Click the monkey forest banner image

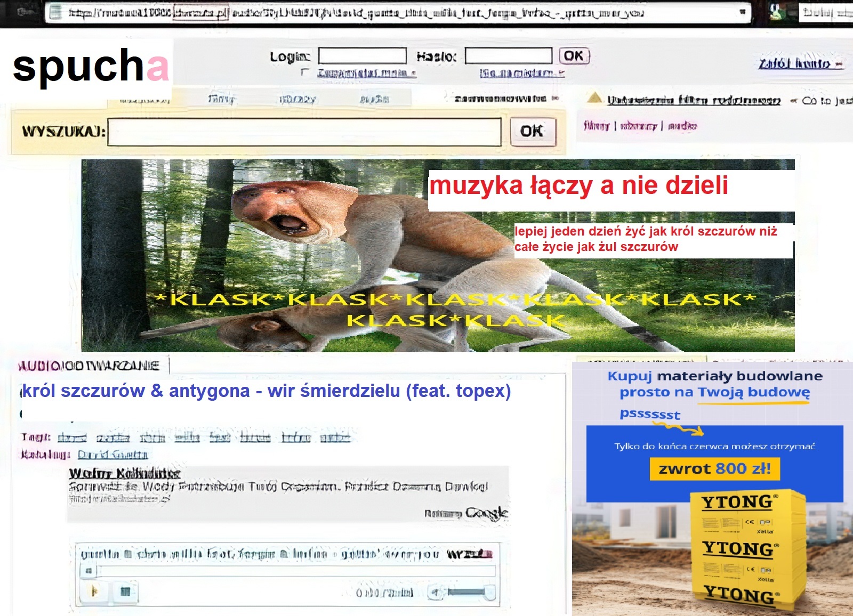point(438,256)
